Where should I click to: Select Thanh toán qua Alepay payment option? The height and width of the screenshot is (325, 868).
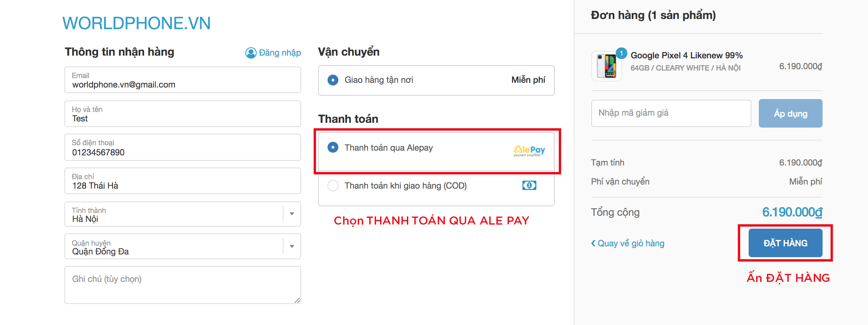(x=333, y=148)
